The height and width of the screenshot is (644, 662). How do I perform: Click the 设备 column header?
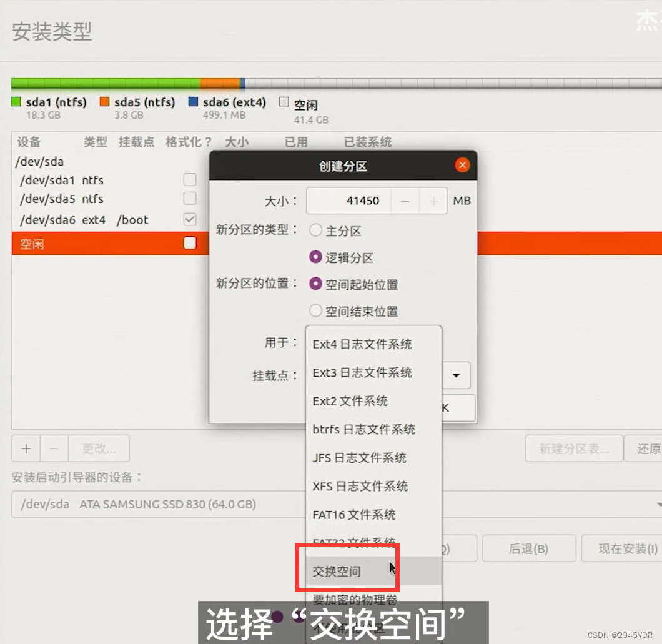pyautogui.click(x=29, y=142)
